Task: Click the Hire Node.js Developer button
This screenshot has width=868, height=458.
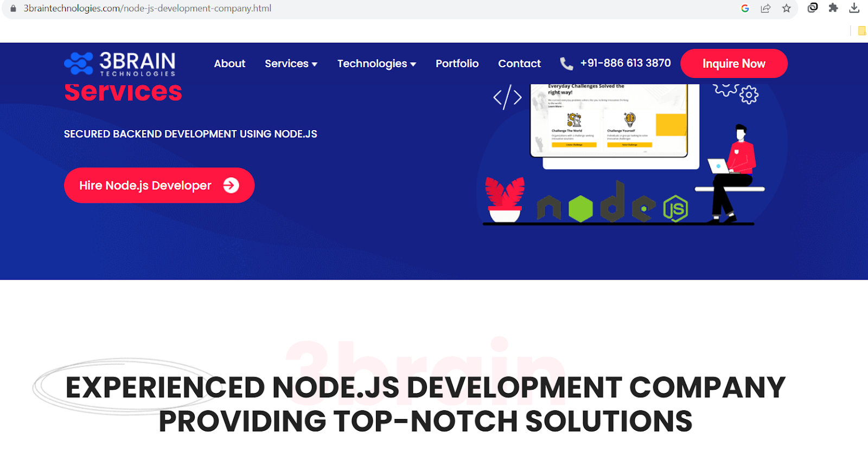Action: tap(159, 185)
